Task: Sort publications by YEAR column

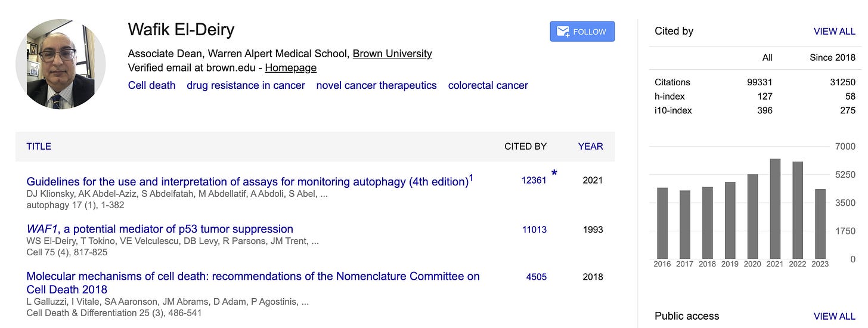Action: pyautogui.click(x=590, y=146)
